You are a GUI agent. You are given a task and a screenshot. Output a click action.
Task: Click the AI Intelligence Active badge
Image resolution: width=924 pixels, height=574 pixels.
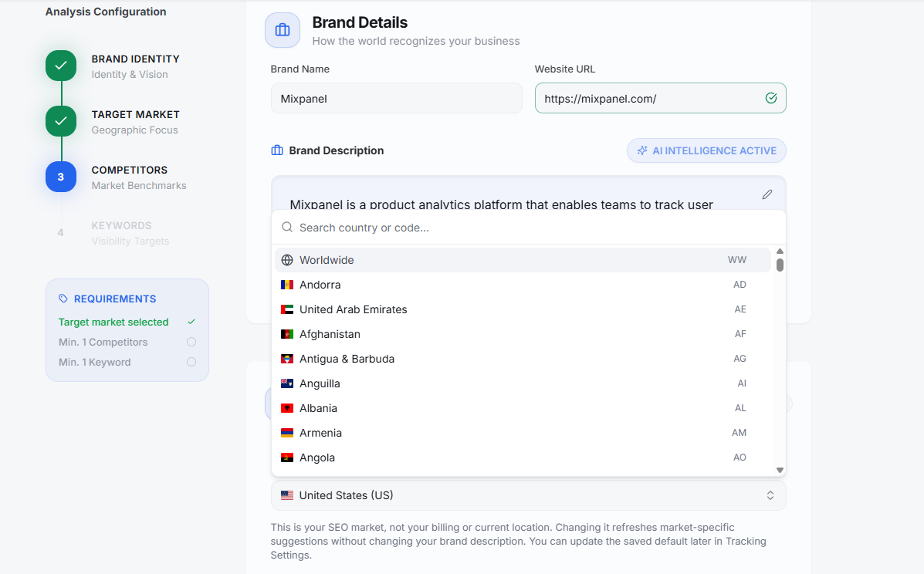[706, 150]
